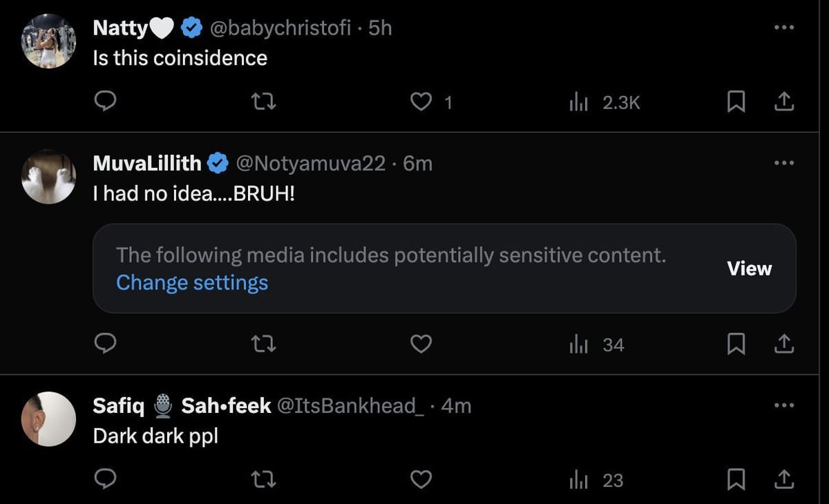Reply to MuvaLillith's tweet
This screenshot has width=829, height=504.
[x=104, y=343]
